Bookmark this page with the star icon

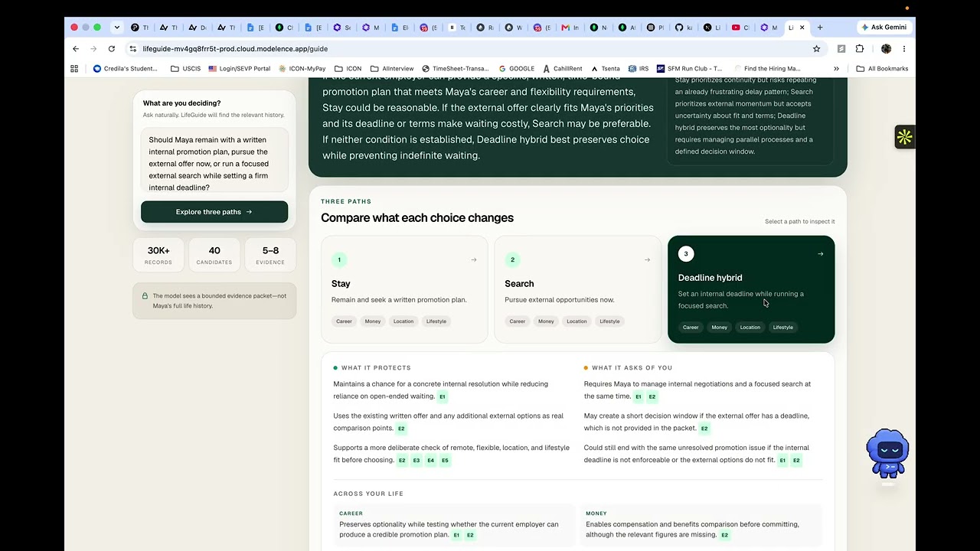click(x=816, y=48)
